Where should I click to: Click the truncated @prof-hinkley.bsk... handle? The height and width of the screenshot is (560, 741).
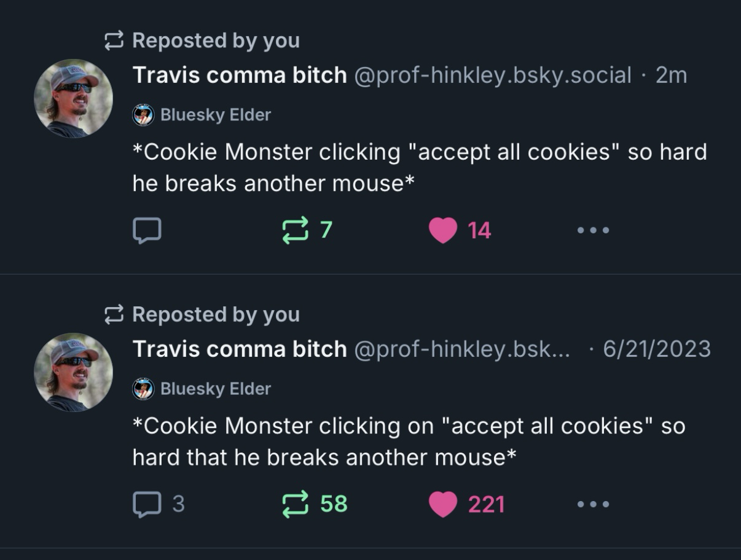(461, 349)
